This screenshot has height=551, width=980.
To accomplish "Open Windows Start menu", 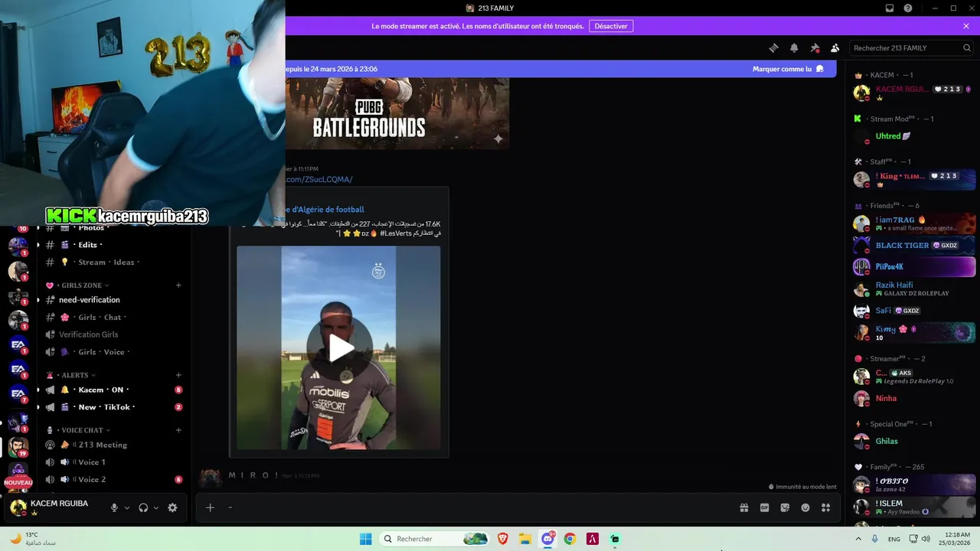I will click(365, 539).
